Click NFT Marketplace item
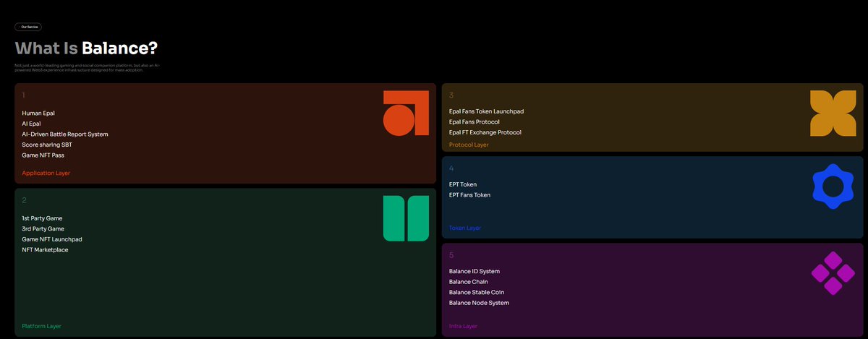 [x=45, y=249]
